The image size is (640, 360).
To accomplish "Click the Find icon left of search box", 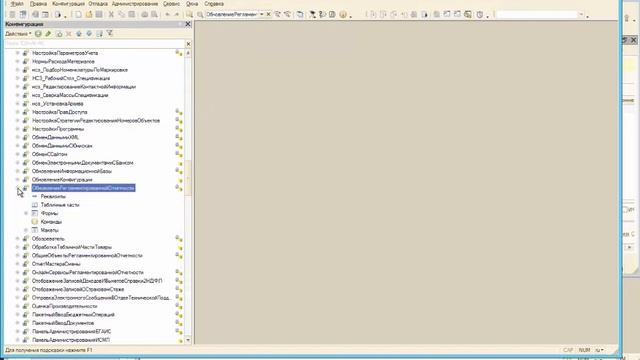I will [x=200, y=14].
